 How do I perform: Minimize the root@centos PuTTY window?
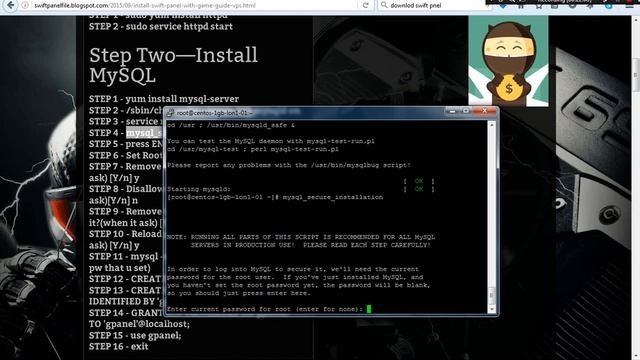pyautogui.click(x=453, y=111)
